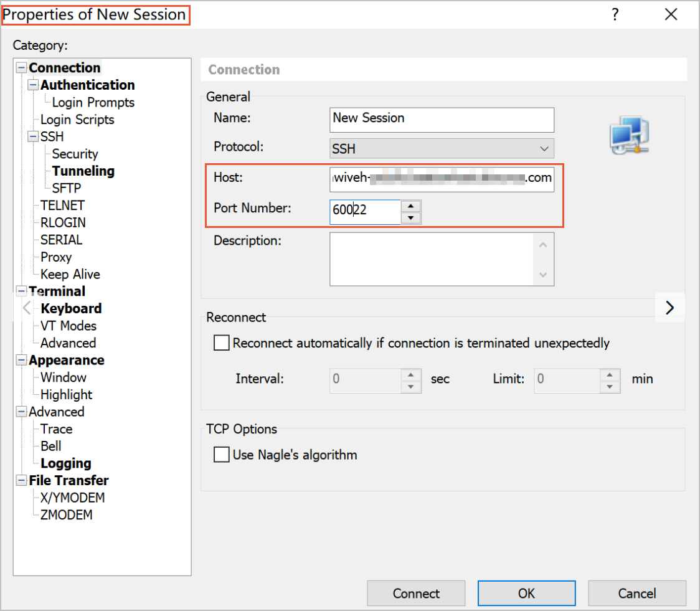
Task: Open the Proxy category
Action: pos(56,257)
